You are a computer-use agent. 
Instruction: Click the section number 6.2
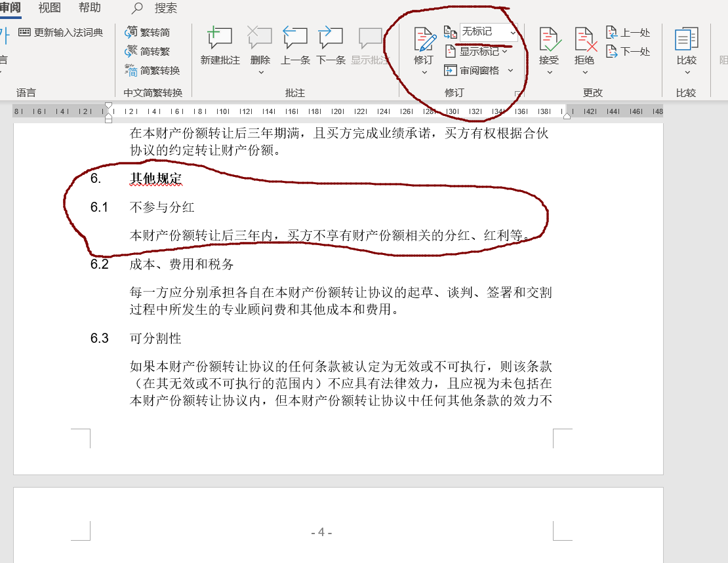99,264
